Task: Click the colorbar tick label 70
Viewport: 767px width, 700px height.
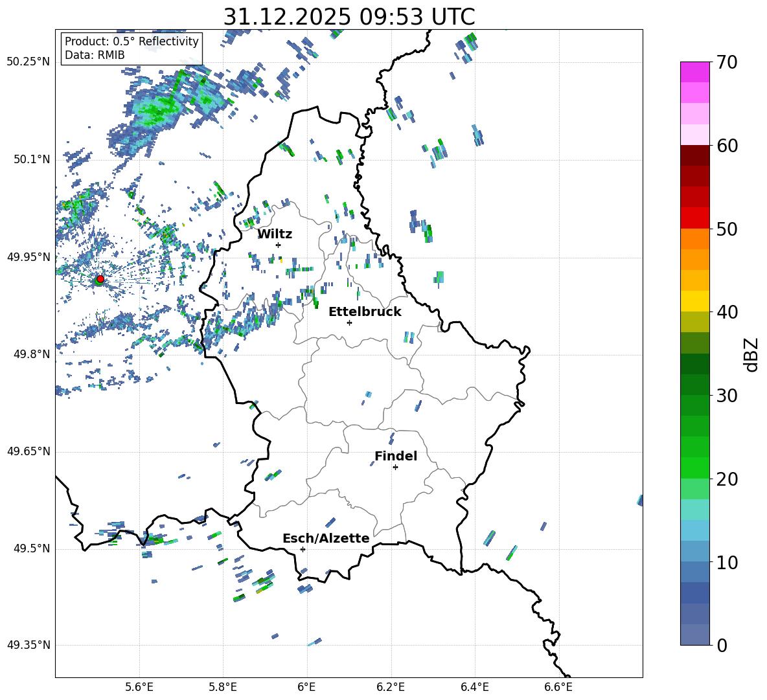Action: tap(727, 62)
